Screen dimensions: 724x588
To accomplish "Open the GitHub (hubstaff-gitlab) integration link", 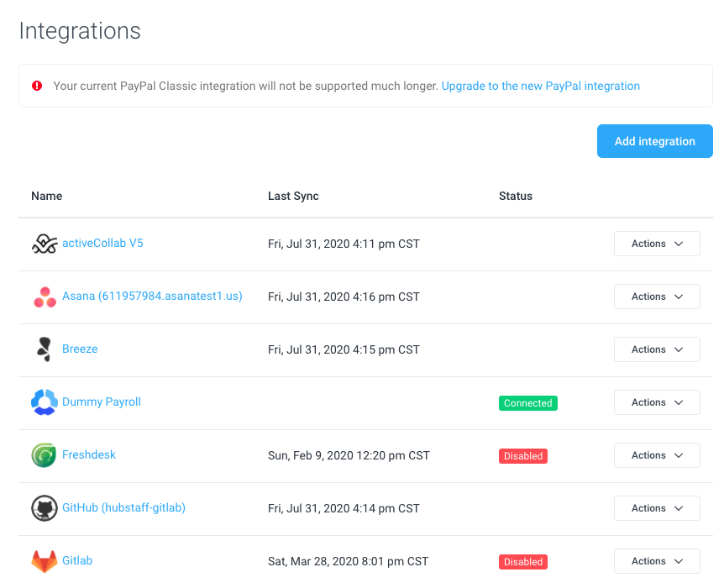I will (123, 507).
